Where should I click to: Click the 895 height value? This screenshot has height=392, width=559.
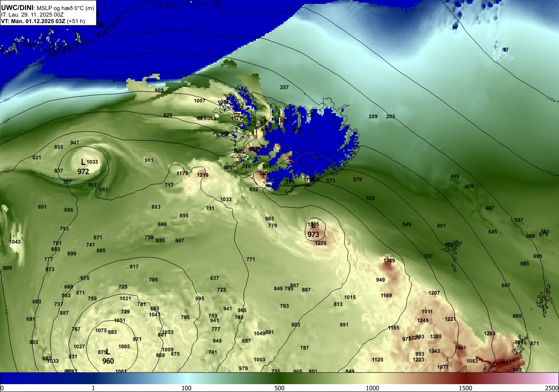click(184, 216)
